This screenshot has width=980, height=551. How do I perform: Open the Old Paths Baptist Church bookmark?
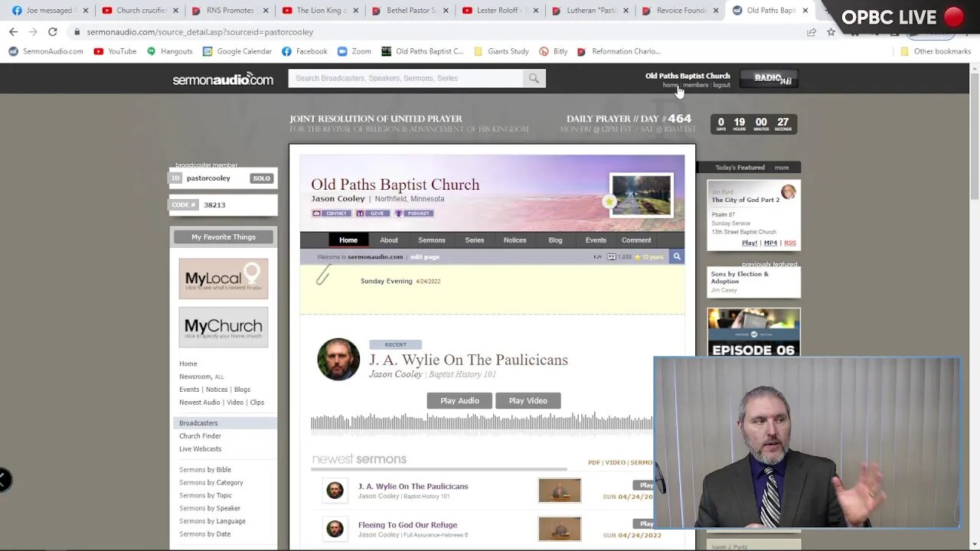(422, 51)
